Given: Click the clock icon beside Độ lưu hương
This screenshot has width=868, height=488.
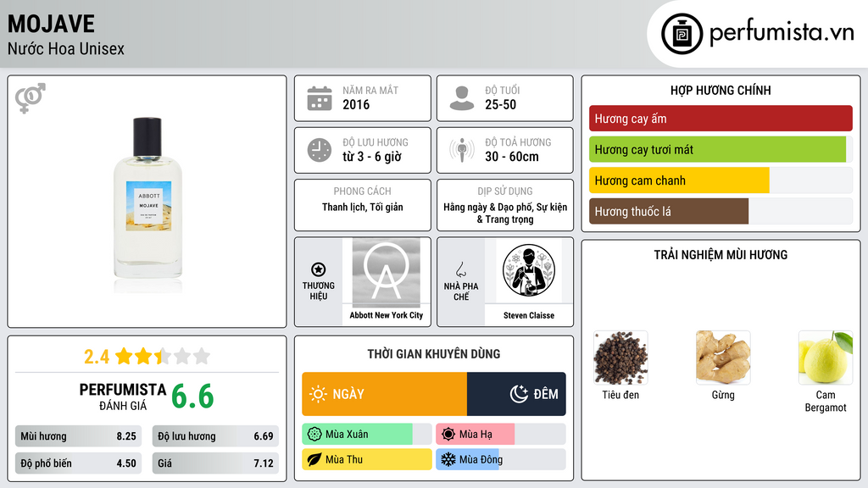Looking at the screenshot, I should (320, 151).
